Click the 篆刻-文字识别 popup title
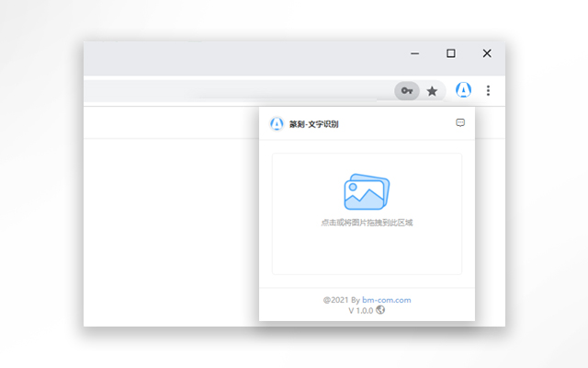 pyautogui.click(x=314, y=124)
